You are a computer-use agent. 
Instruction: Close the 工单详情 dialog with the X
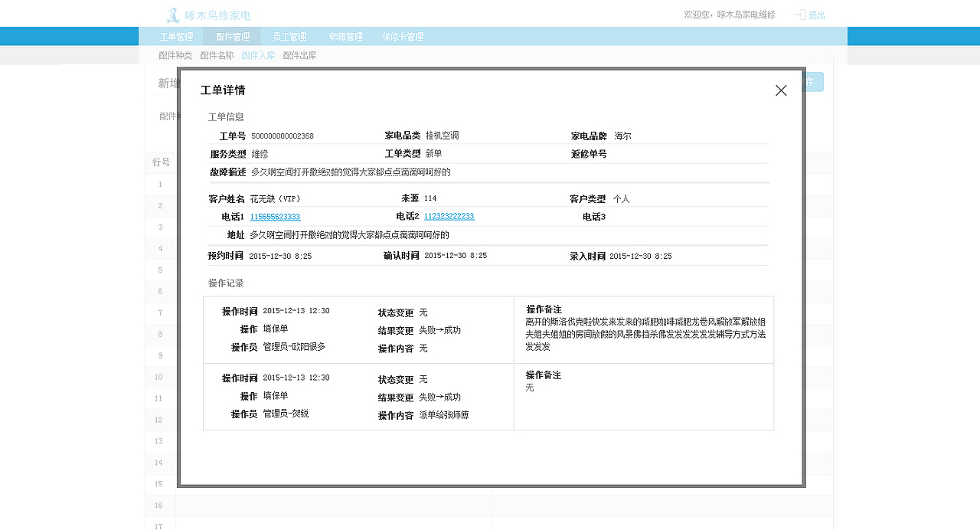point(781,90)
